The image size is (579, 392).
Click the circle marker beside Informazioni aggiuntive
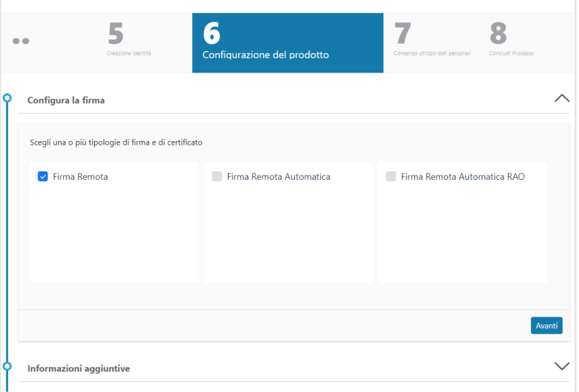point(7,366)
